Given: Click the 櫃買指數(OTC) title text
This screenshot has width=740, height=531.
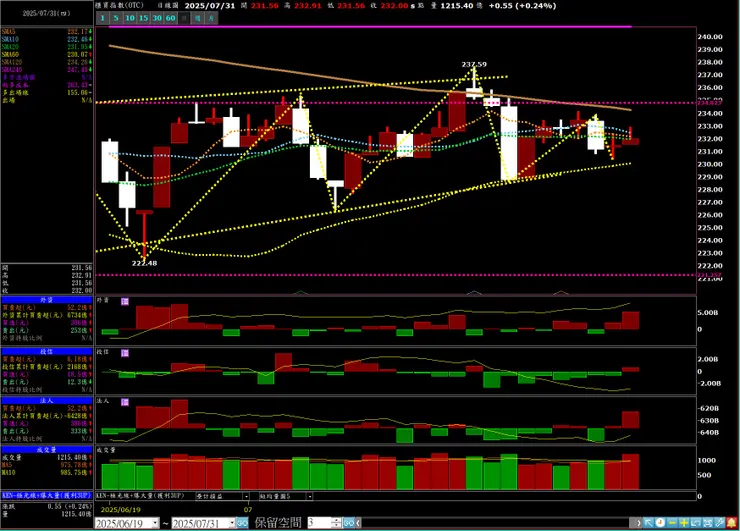Looking at the screenshot, I should (x=119, y=6).
